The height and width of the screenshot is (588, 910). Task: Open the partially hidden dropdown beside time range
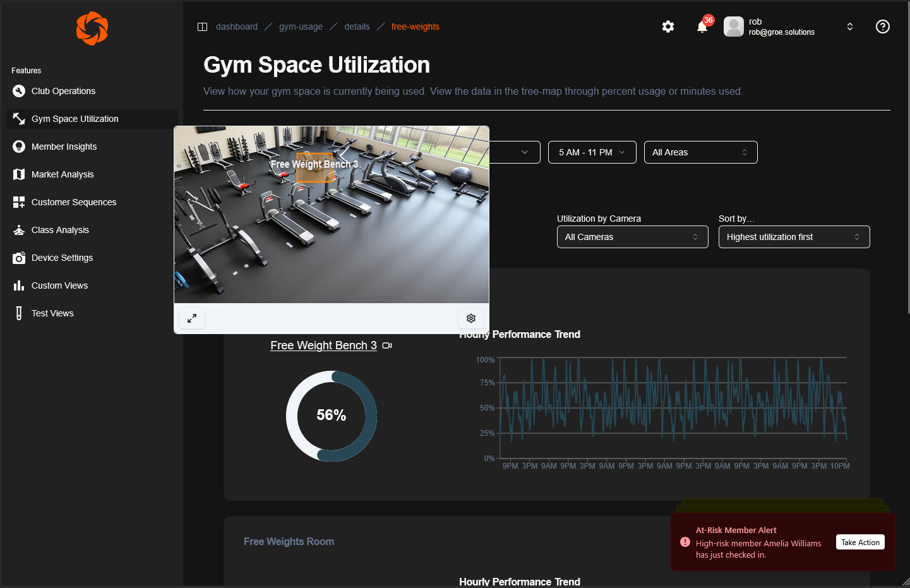(515, 152)
